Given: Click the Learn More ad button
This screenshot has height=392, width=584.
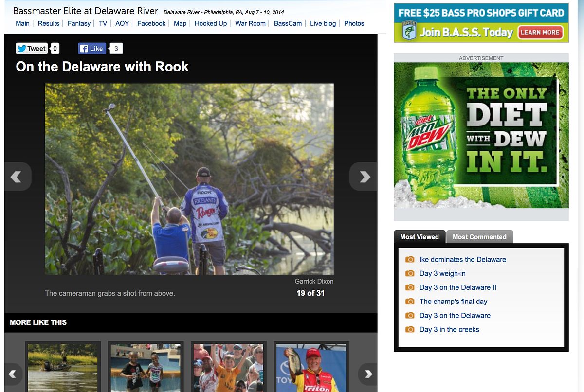Looking at the screenshot, I should point(540,33).
